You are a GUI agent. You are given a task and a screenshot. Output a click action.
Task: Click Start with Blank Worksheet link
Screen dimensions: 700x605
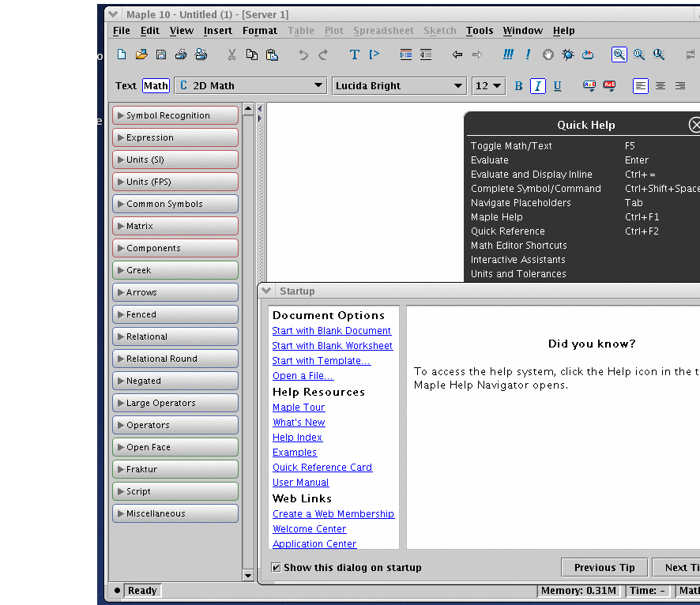click(333, 346)
